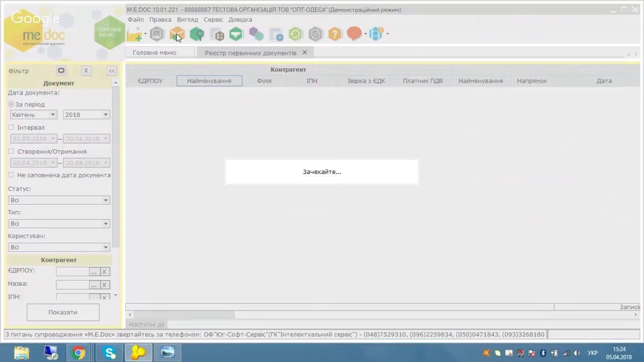Click the orange envelope toolbar icon
This screenshot has height=362, width=644.
click(x=177, y=34)
